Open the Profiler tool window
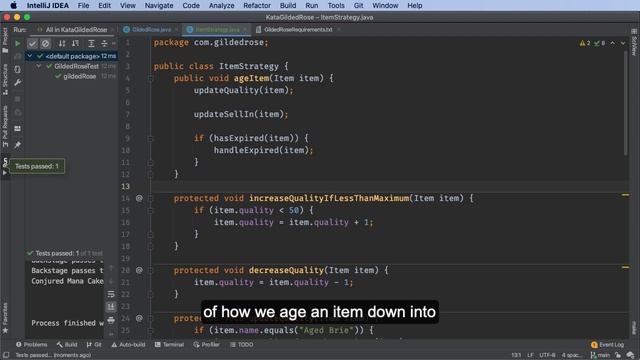Screen dimensions: 640x360 pyautogui.click(x=207, y=344)
